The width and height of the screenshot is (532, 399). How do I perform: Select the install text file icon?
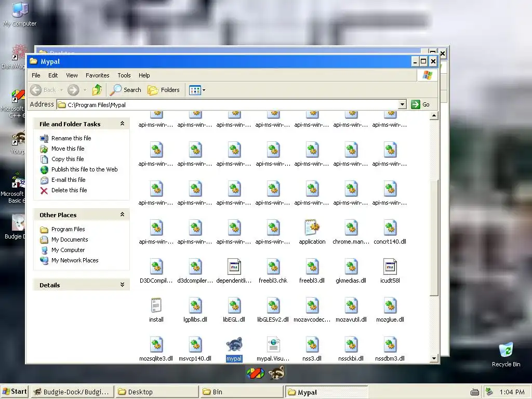click(x=156, y=305)
